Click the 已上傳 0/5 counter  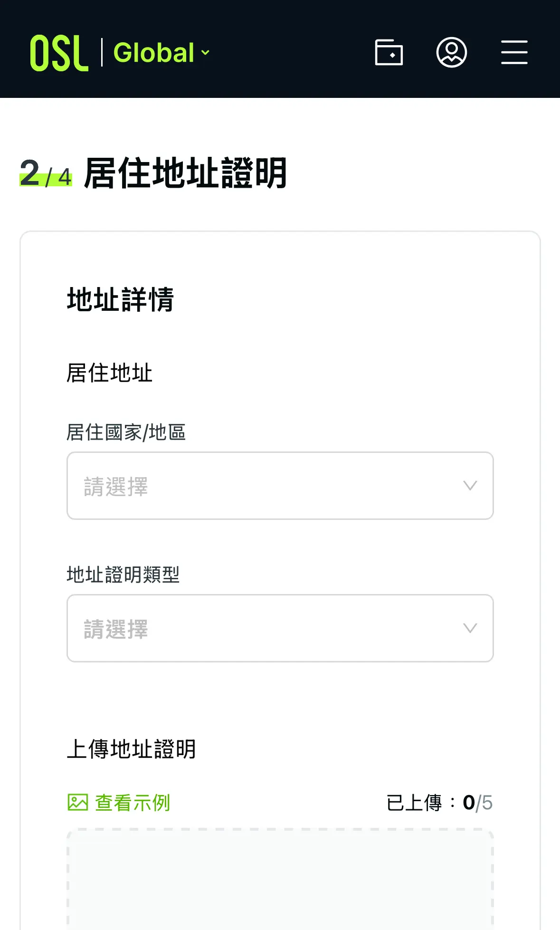point(439,803)
